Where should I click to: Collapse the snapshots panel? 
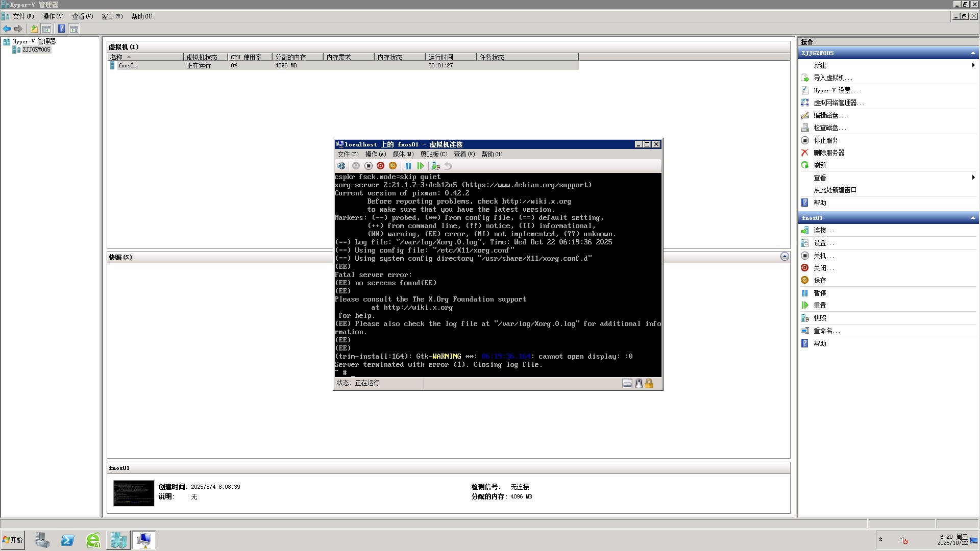click(785, 257)
